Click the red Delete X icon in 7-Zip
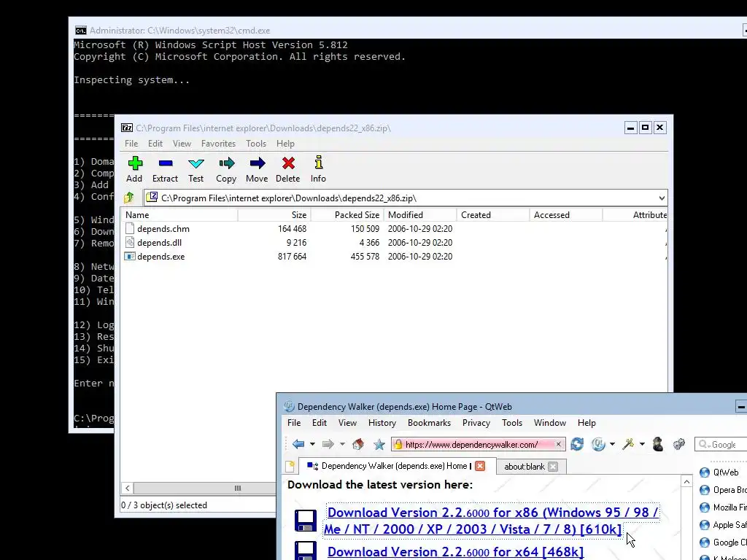747x560 pixels. [x=288, y=163]
